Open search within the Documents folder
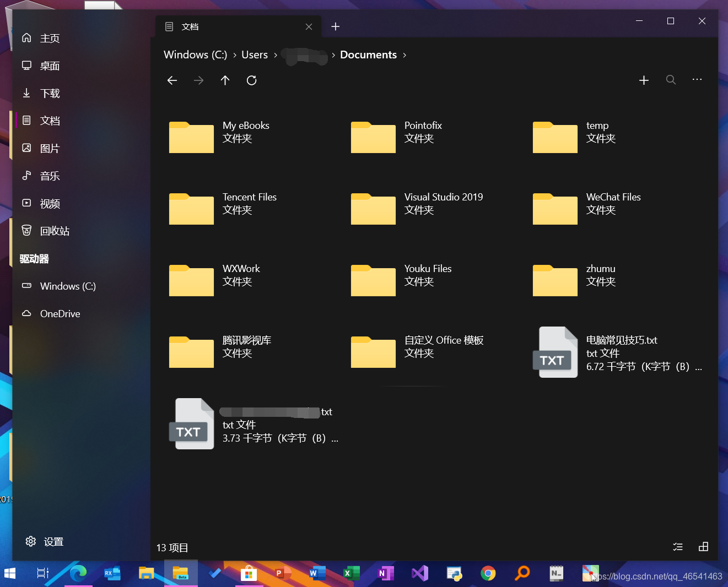 [x=671, y=80]
